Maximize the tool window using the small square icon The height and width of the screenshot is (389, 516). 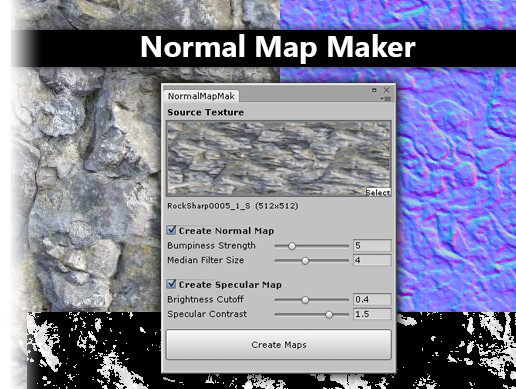(x=374, y=90)
